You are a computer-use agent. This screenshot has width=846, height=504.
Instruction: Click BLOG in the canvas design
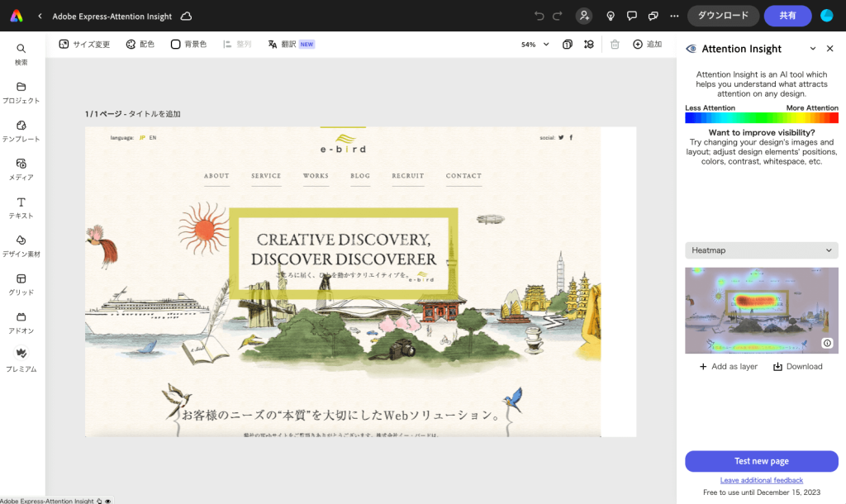point(360,176)
